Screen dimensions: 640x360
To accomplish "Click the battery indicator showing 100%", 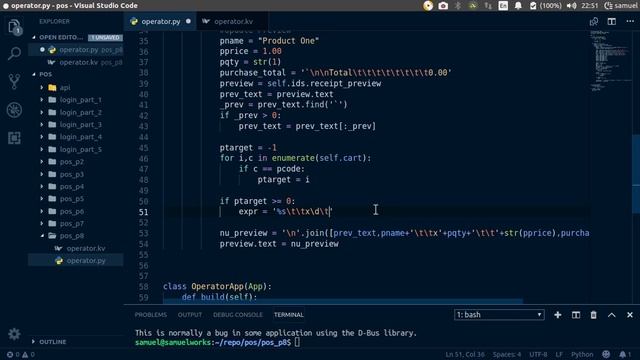I will pyautogui.click(x=545, y=6).
